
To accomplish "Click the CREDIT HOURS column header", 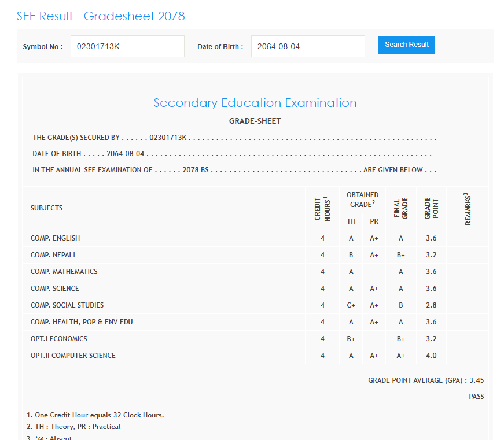I will 322,208.
